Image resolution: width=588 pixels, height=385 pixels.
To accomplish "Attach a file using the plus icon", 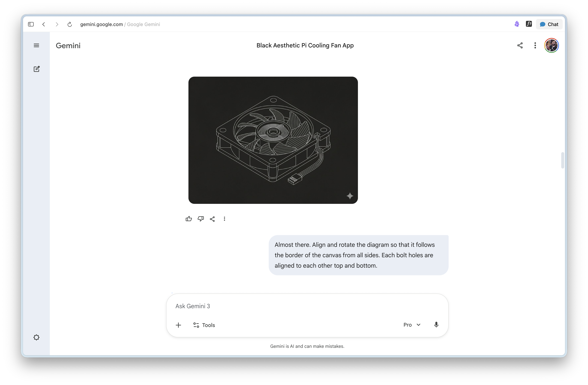I will [x=178, y=325].
